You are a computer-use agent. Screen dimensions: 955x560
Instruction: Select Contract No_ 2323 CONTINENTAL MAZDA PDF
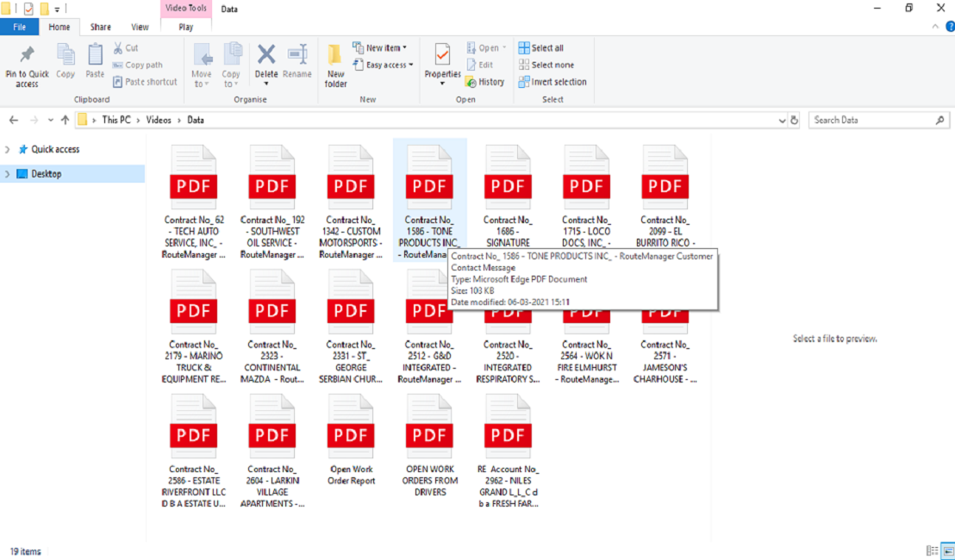click(x=272, y=327)
